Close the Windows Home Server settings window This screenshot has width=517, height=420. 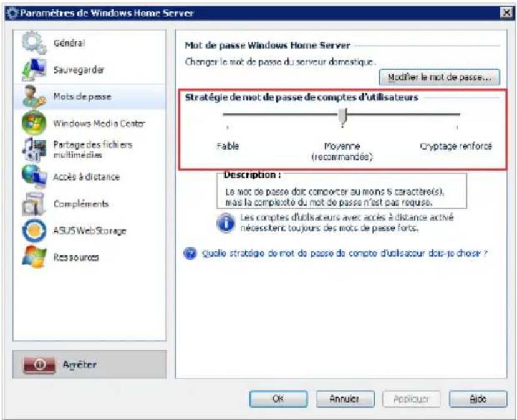[506, 13]
